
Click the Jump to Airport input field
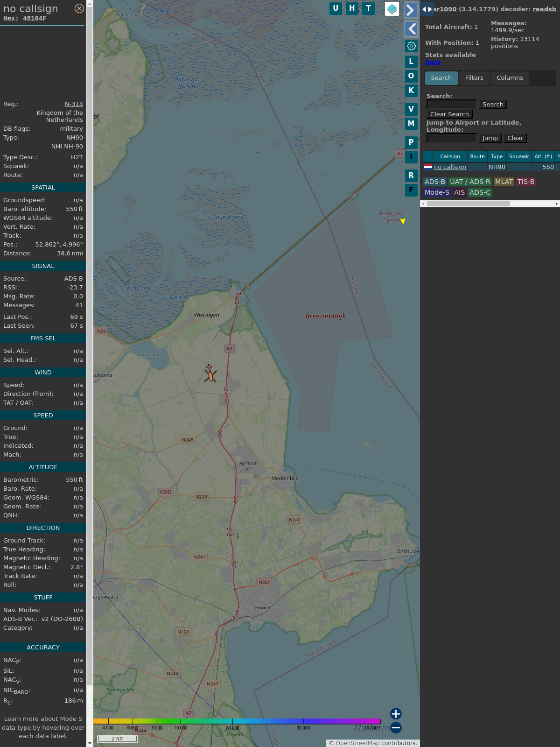(451, 138)
